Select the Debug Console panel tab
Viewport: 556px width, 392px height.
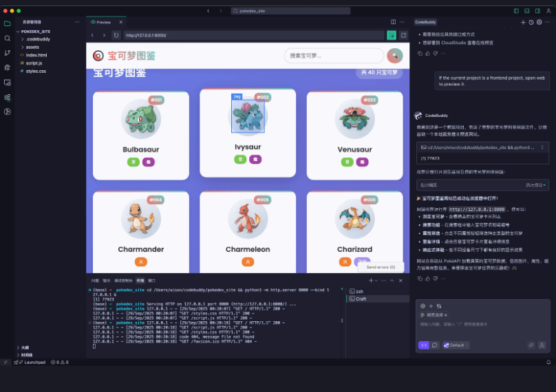[x=123, y=281]
